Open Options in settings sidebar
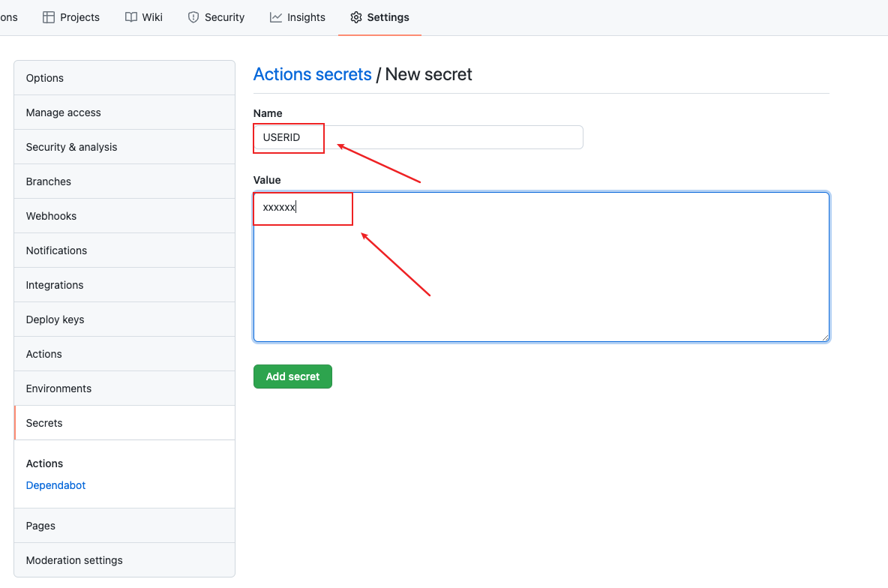This screenshot has width=888, height=588. tap(45, 78)
